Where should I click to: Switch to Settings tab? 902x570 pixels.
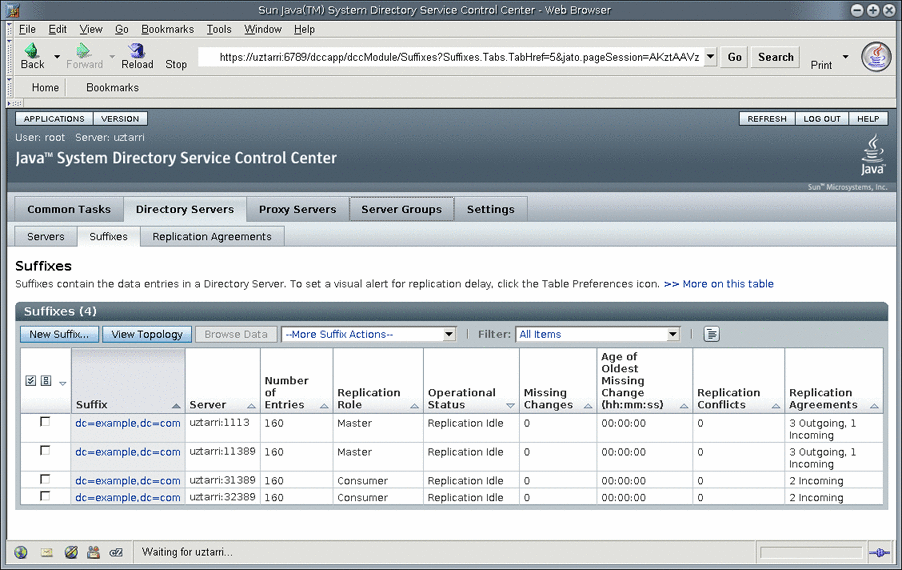pos(491,209)
